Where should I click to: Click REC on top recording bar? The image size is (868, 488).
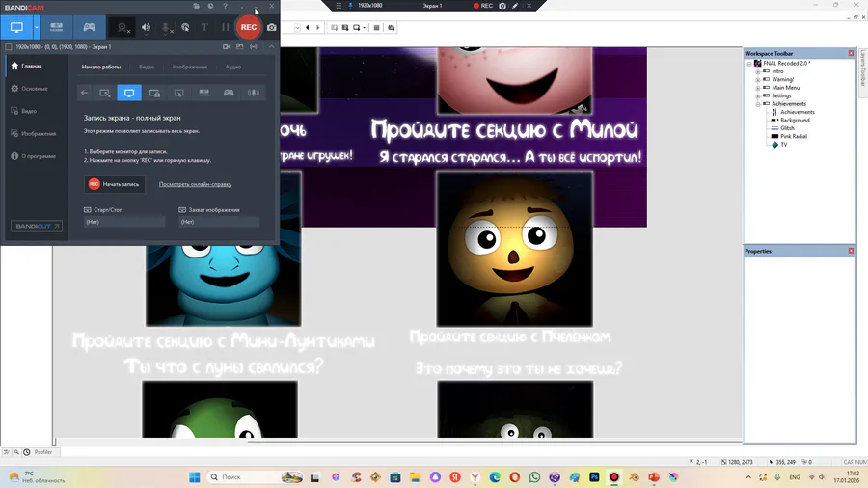[483, 6]
